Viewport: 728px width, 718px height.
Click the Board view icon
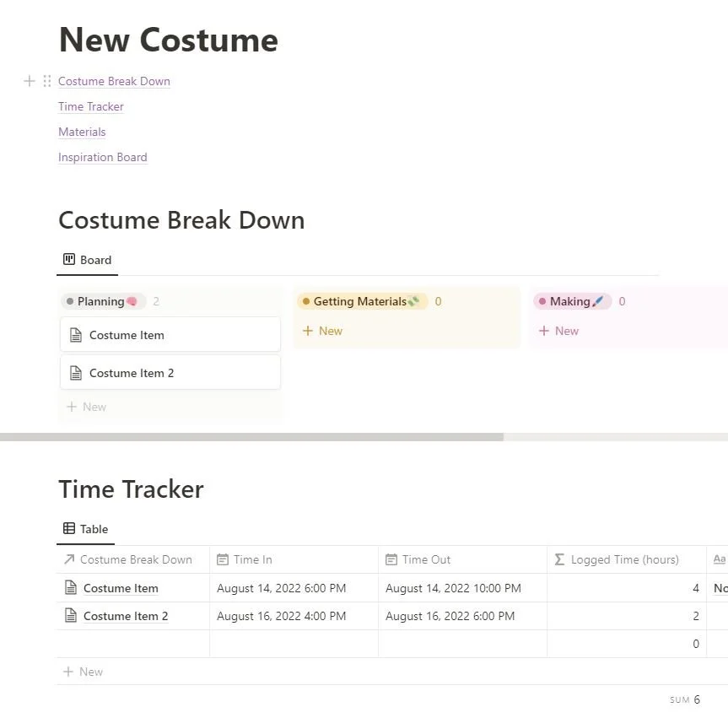[x=68, y=259]
